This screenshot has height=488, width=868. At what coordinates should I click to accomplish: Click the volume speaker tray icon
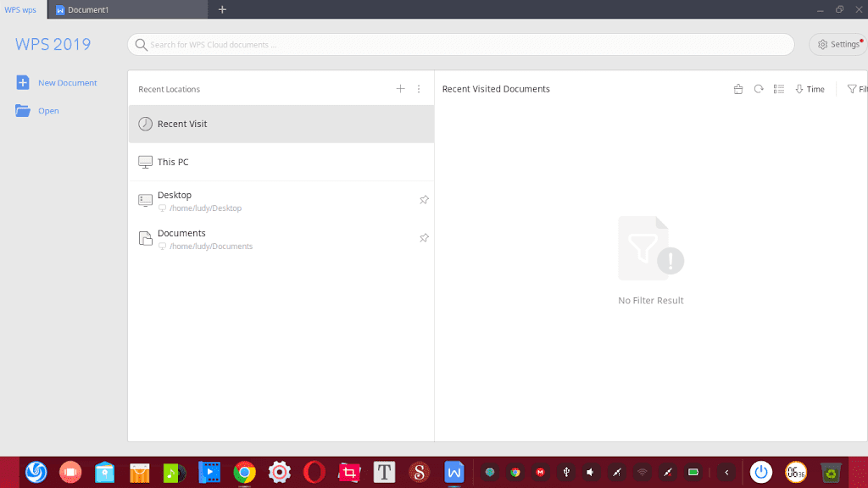tap(591, 473)
